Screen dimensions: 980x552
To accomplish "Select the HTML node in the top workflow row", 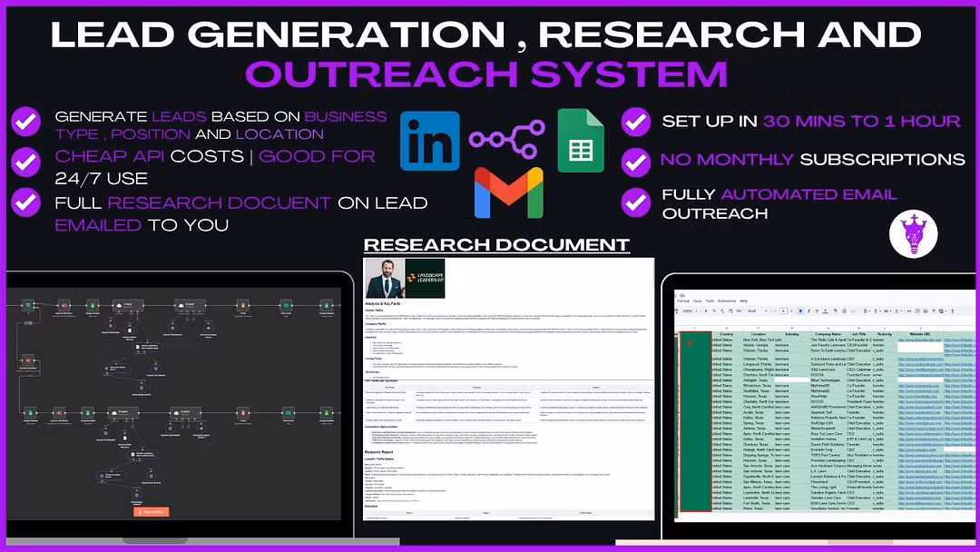I will tap(243, 305).
